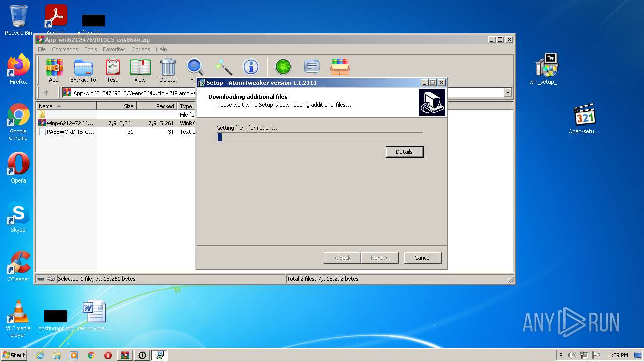
Task: Click the Extract To toolbar icon
Action: point(83,70)
